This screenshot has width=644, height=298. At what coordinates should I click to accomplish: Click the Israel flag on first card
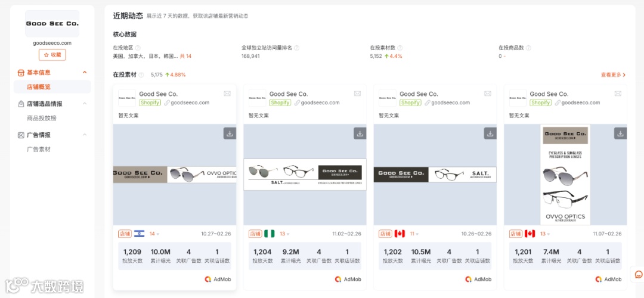tap(139, 234)
